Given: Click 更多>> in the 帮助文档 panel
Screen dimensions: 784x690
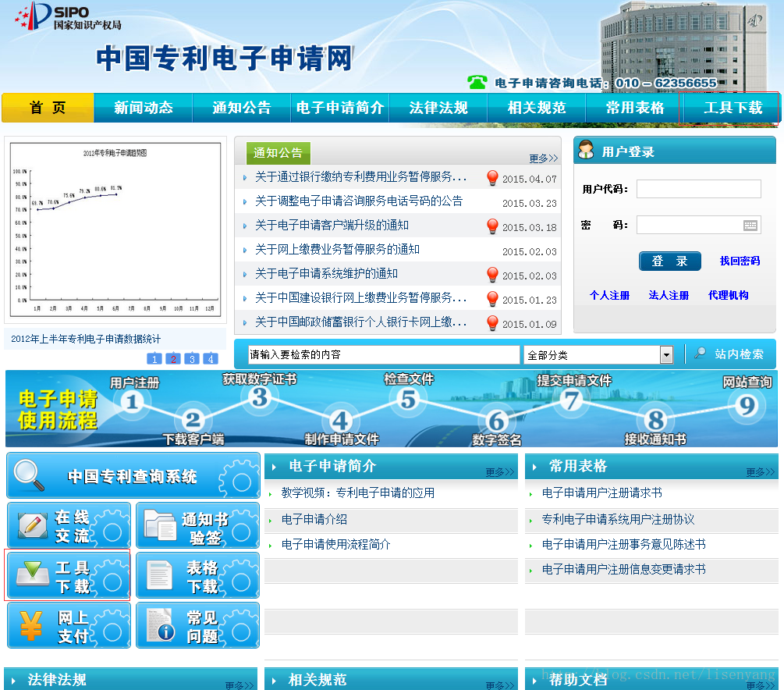Looking at the screenshot, I should (x=761, y=685).
